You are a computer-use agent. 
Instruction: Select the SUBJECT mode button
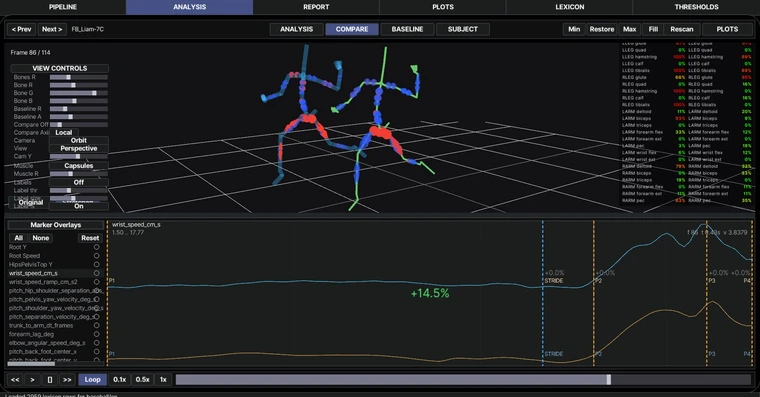point(462,29)
